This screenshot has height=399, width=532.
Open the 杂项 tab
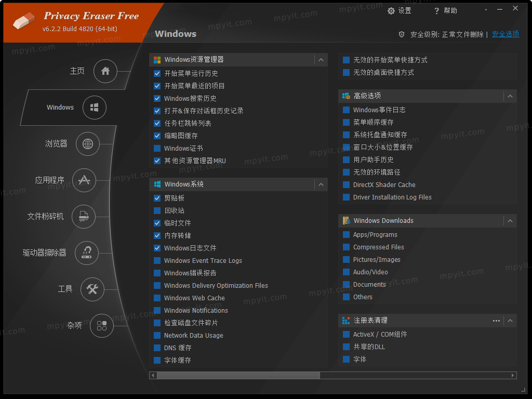tap(74, 326)
